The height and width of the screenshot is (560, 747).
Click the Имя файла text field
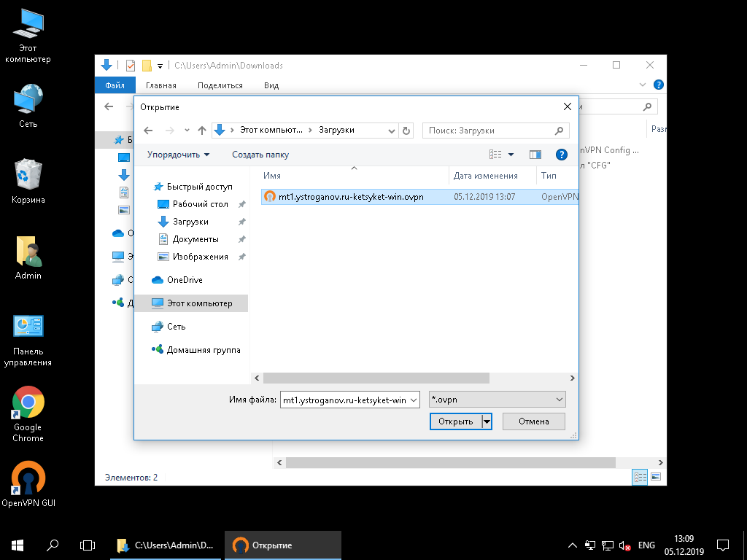344,400
